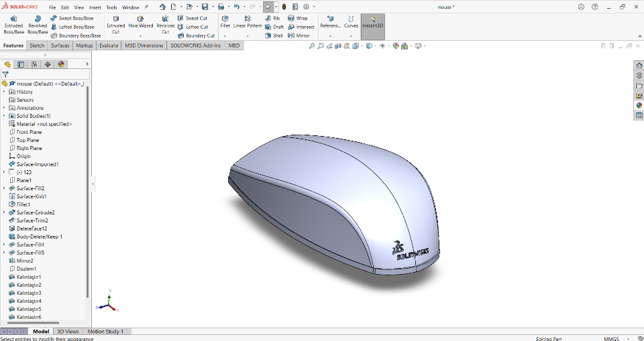Select the Shell feature tool

click(274, 36)
